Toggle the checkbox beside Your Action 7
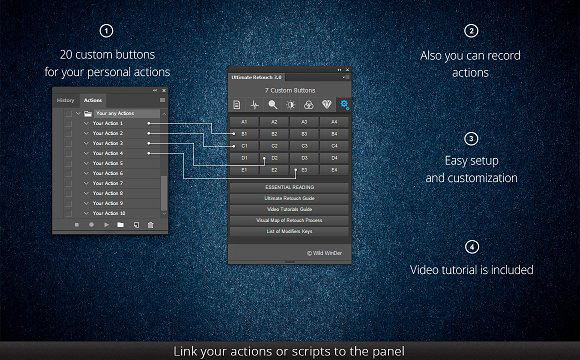The height and width of the screenshot is (360, 580). [x=68, y=183]
